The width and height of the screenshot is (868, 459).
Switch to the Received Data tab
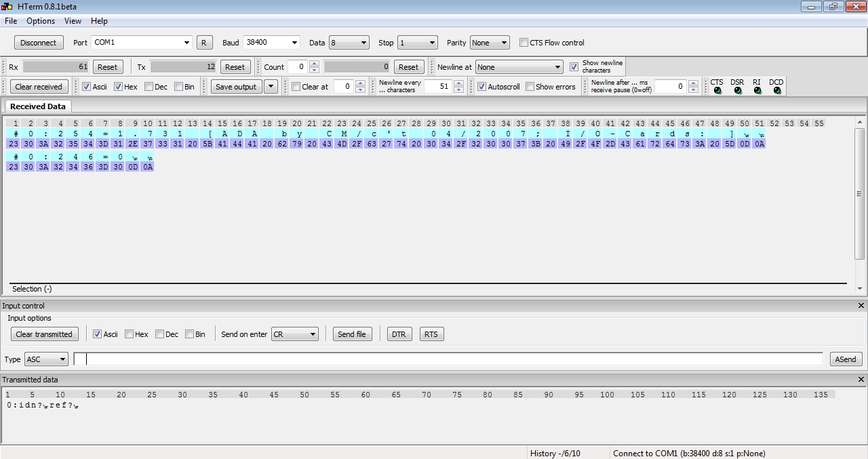pyautogui.click(x=38, y=106)
